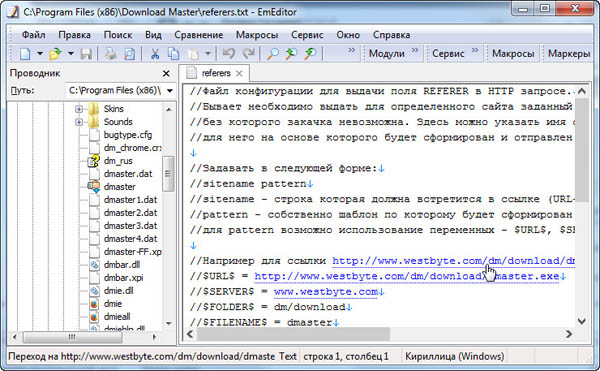Screen dimensions: 600x371
Task: Click the editor scroll right arrow
Action: pyautogui.click(x=569, y=334)
